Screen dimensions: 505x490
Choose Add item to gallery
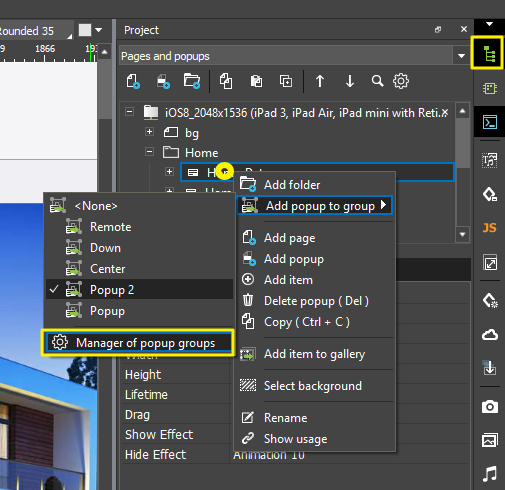pos(315,354)
